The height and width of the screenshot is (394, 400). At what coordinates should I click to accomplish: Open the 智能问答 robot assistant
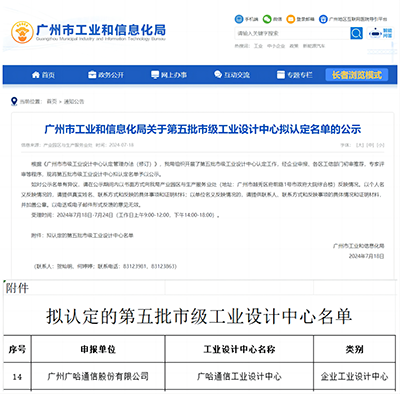coord(381,33)
